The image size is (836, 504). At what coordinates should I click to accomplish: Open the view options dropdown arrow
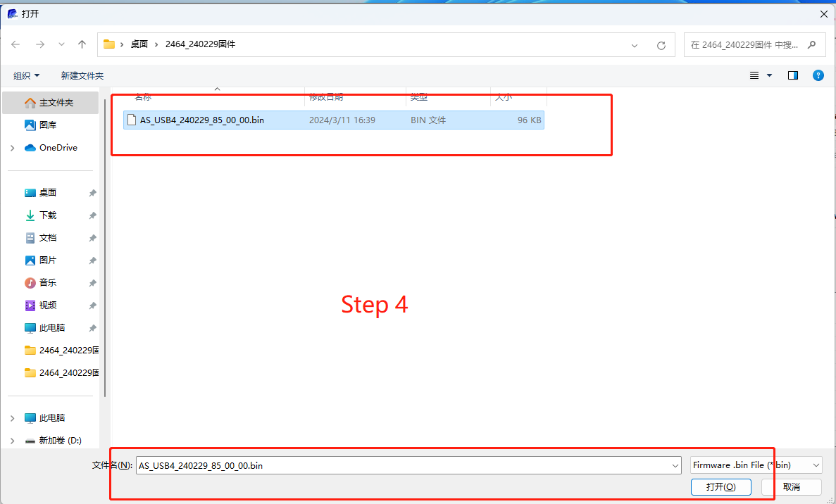pyautogui.click(x=768, y=75)
